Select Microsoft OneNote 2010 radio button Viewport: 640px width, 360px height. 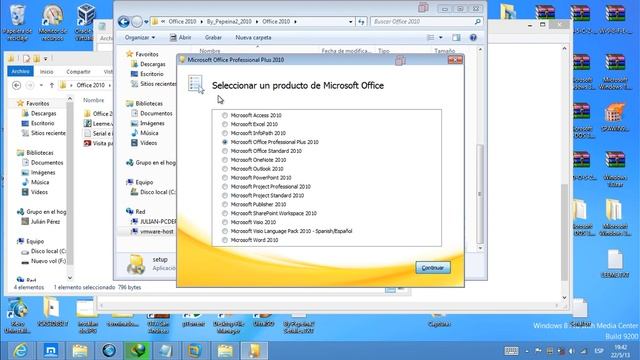[x=224, y=160]
